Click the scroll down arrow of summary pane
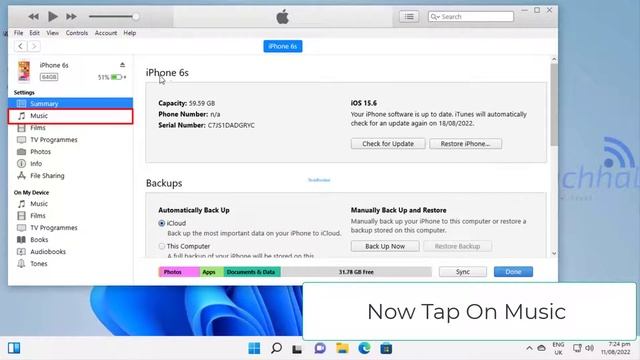640x360 pixels. click(553, 253)
